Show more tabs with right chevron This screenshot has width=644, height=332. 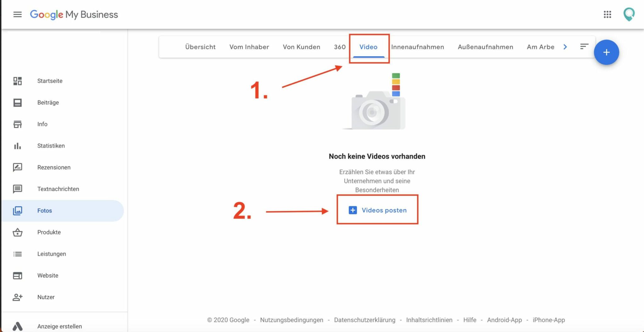click(565, 47)
